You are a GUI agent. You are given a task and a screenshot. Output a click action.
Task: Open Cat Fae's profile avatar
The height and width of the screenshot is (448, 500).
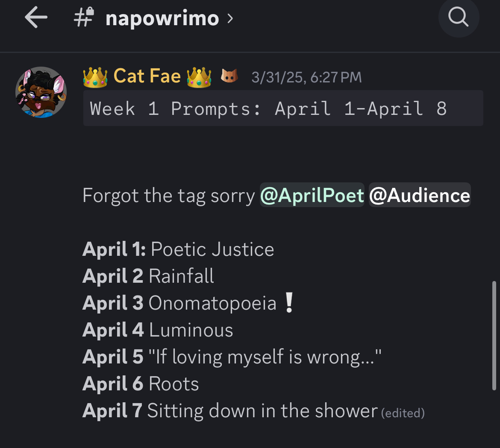pyautogui.click(x=41, y=92)
